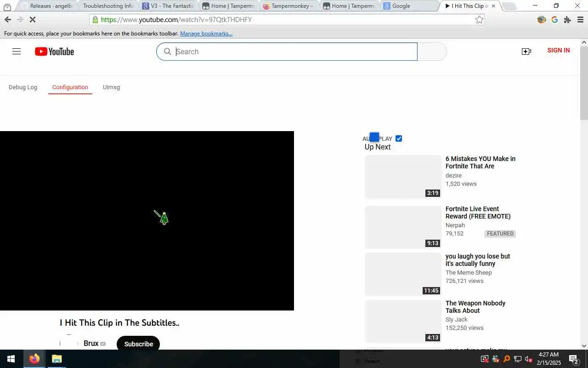
Task: Click the page vertical scrollbar thumb
Action: pos(584,83)
